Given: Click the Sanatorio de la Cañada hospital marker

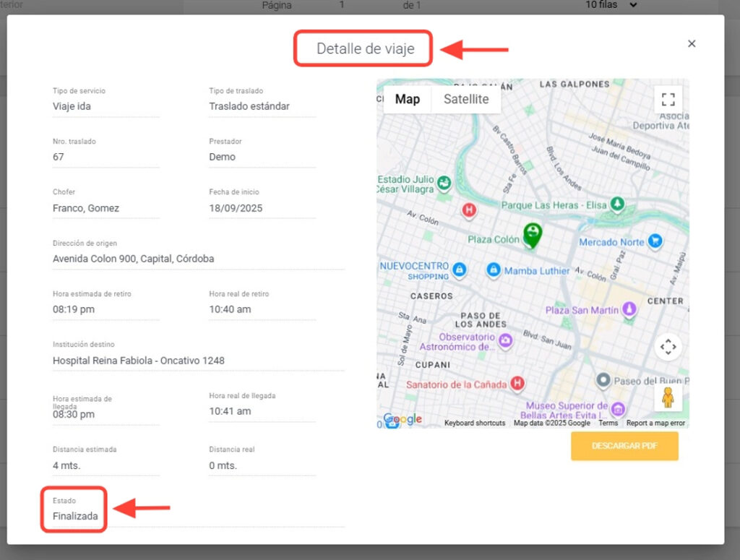Looking at the screenshot, I should click(517, 384).
